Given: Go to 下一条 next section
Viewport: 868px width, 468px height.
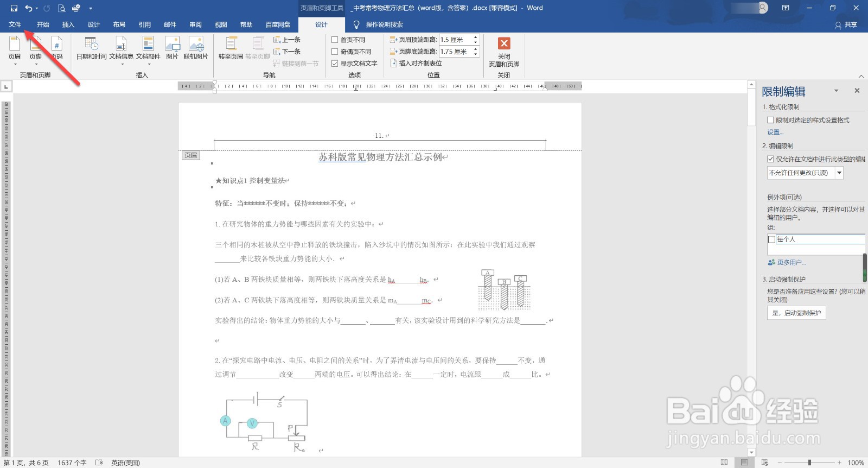Looking at the screenshot, I should point(287,52).
